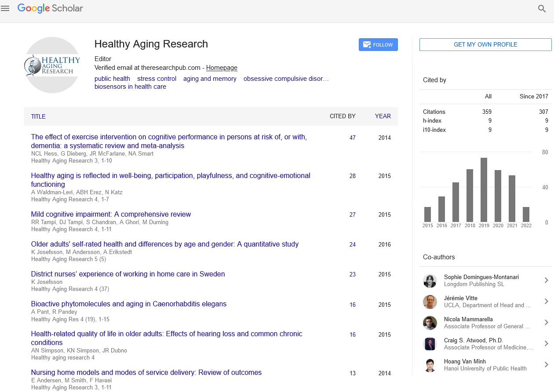The height and width of the screenshot is (392, 554).
Task: Click the Get My Own Profile button
Action: click(485, 45)
